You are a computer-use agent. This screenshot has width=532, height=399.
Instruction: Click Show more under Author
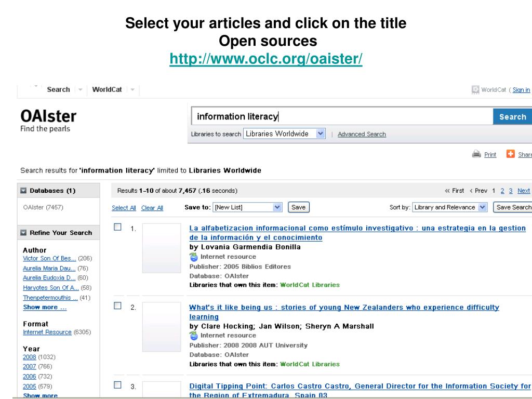click(45, 307)
